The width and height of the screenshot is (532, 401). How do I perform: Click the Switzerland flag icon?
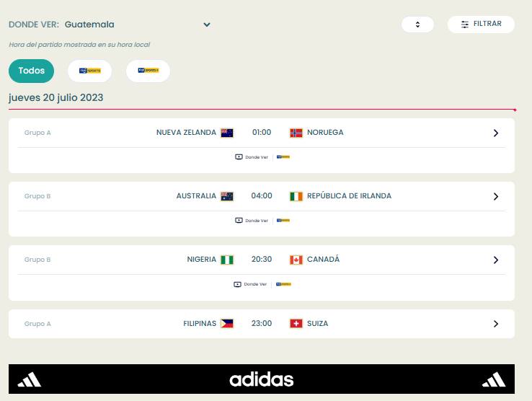[x=296, y=324]
